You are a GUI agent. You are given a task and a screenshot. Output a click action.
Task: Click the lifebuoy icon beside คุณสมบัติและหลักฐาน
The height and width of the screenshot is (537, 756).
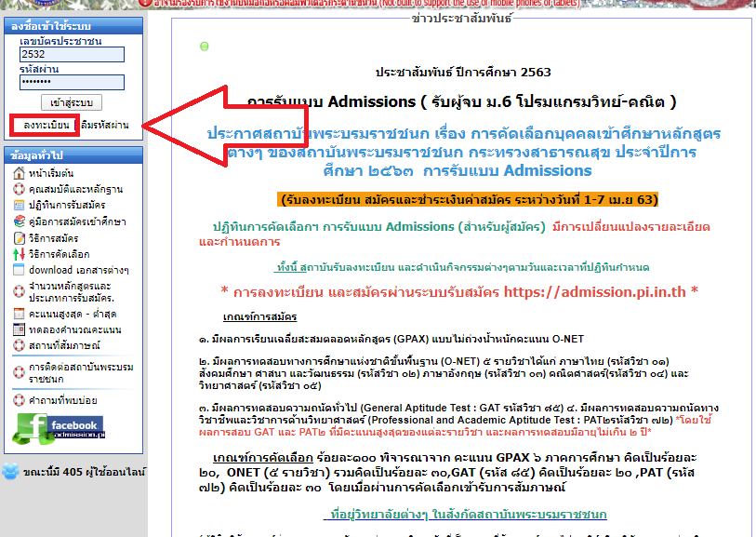tap(19, 189)
